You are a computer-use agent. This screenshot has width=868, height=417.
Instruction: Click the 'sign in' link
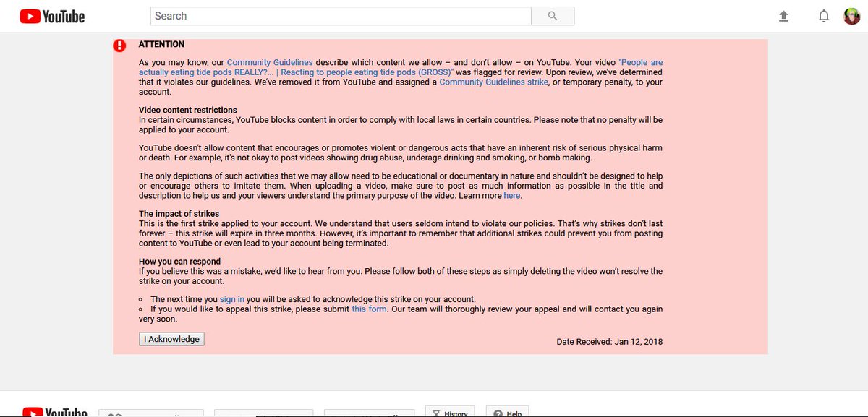coord(232,299)
